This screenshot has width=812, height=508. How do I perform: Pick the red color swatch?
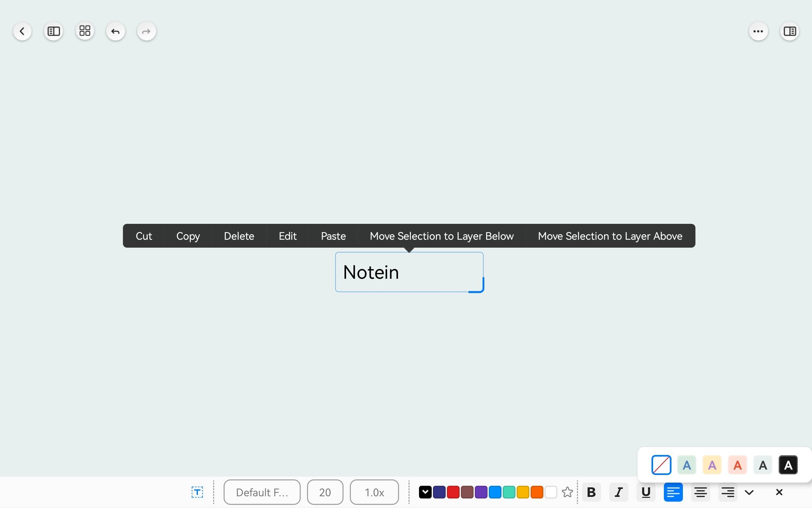[453, 492]
